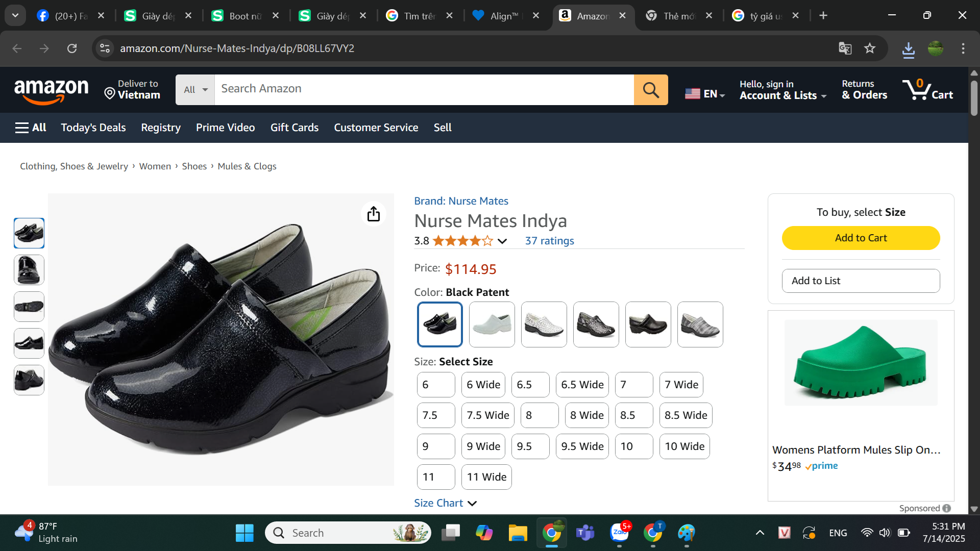This screenshot has width=980, height=551.
Task: Choose size 10 Wide option
Action: point(684,446)
